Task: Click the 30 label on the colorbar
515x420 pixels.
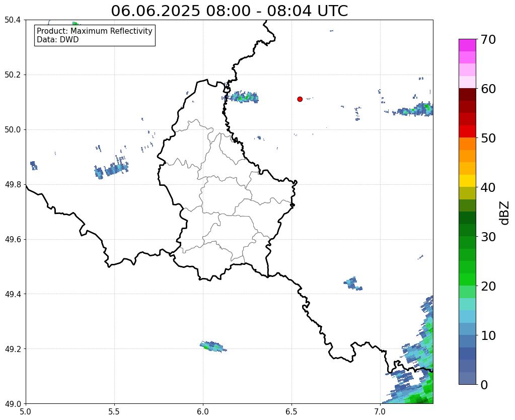Action: (x=488, y=237)
